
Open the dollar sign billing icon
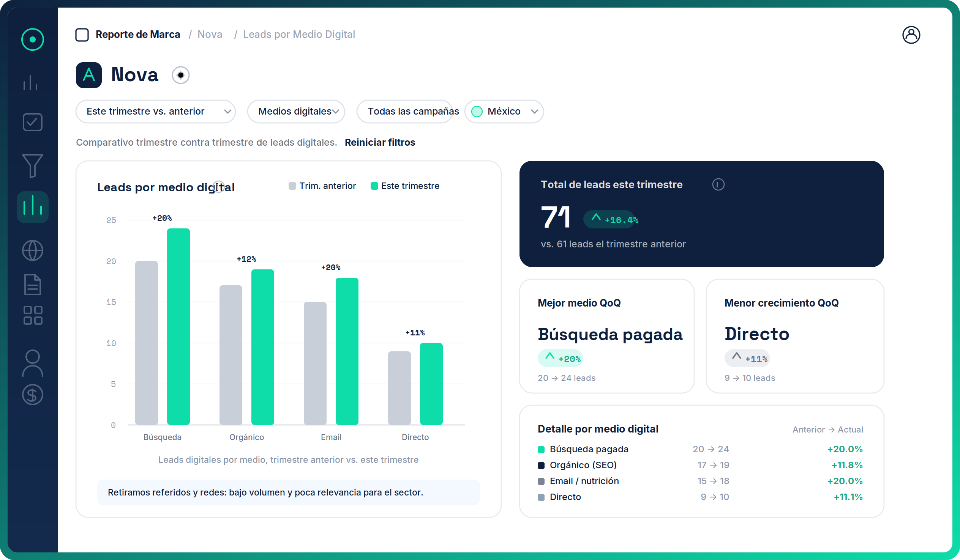click(32, 395)
